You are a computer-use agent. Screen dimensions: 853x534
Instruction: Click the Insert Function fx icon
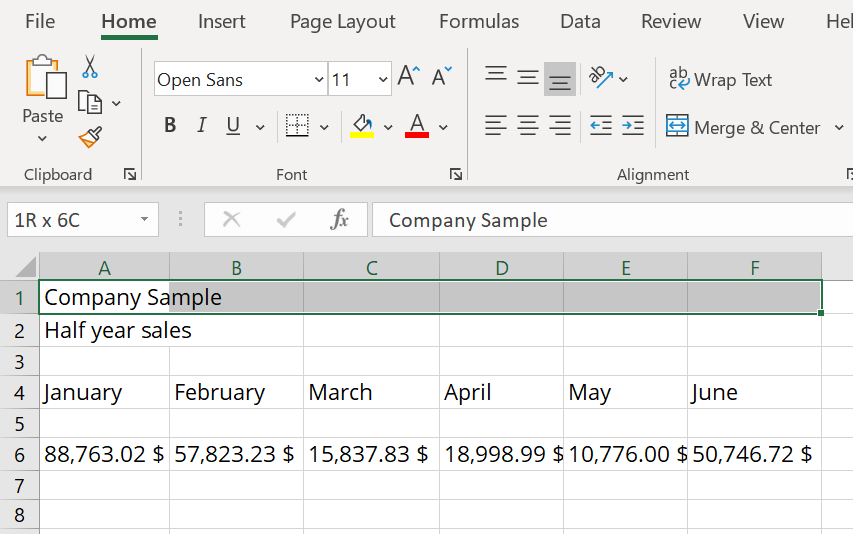point(340,220)
